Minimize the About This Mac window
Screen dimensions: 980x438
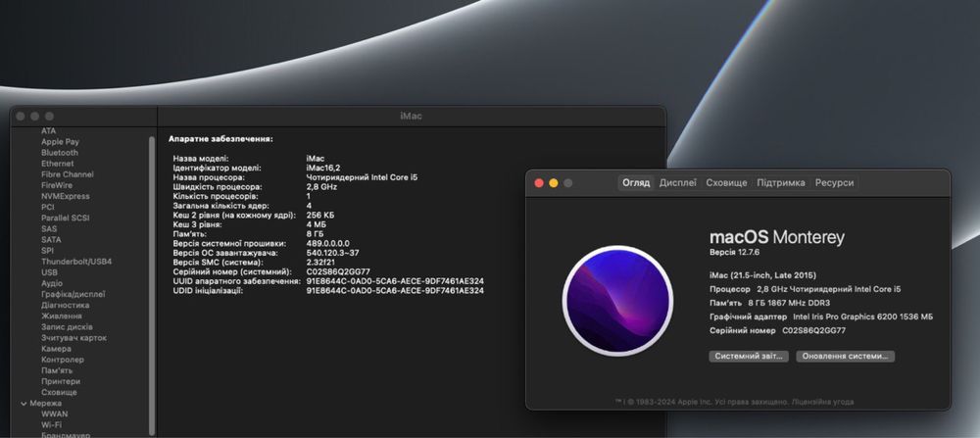click(x=553, y=183)
